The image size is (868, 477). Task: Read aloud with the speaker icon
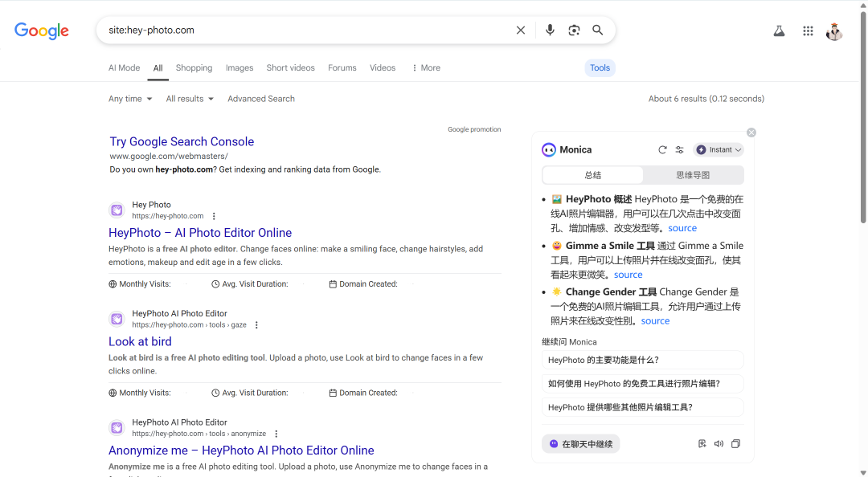click(x=719, y=444)
